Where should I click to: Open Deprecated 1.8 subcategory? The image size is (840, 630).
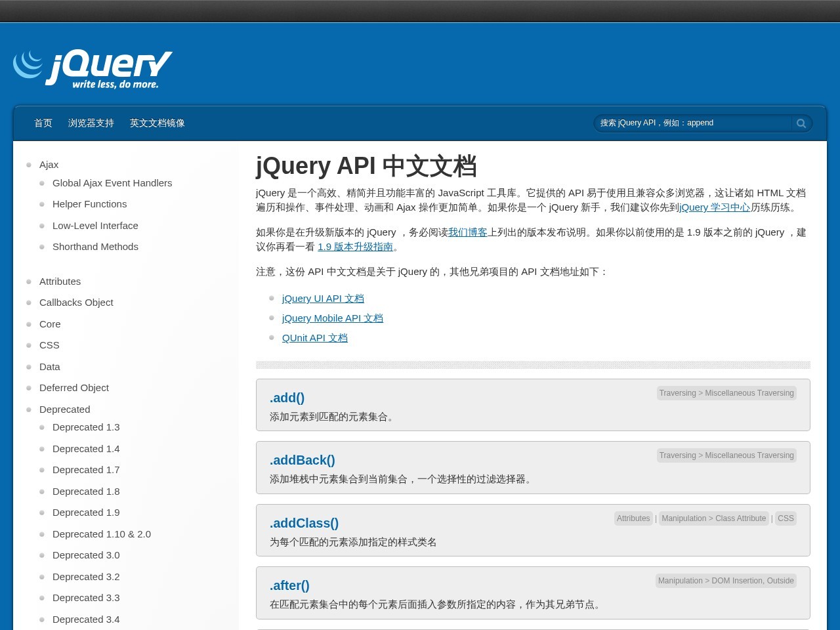point(86,492)
